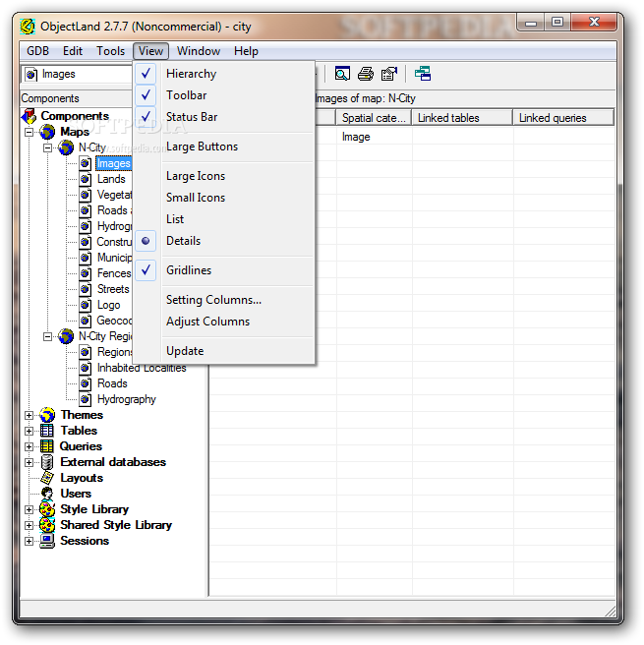The width and height of the screenshot is (644, 645).
Task: Click the Layouts icon
Action: pos(47,478)
